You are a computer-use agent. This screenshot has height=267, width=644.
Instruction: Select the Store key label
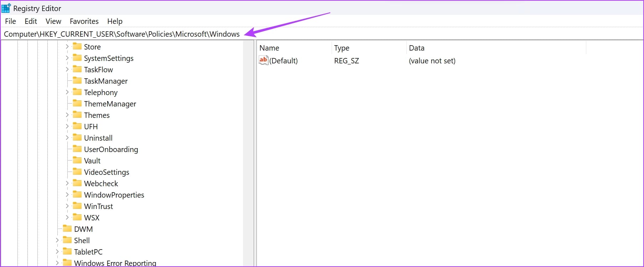[x=92, y=47]
